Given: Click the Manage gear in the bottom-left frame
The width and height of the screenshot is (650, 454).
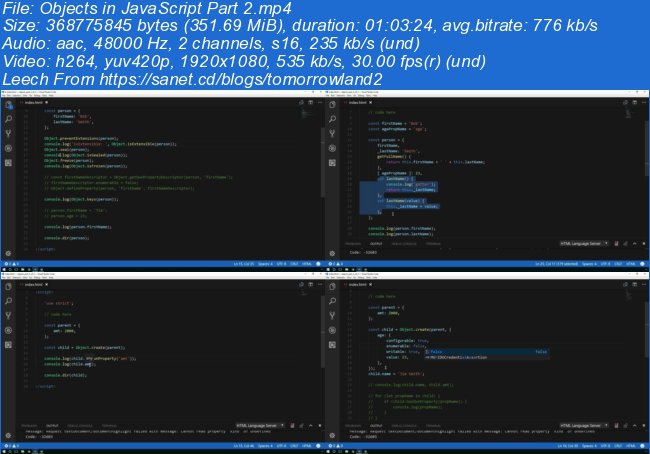Looking at the screenshot, I should click(x=8, y=435).
